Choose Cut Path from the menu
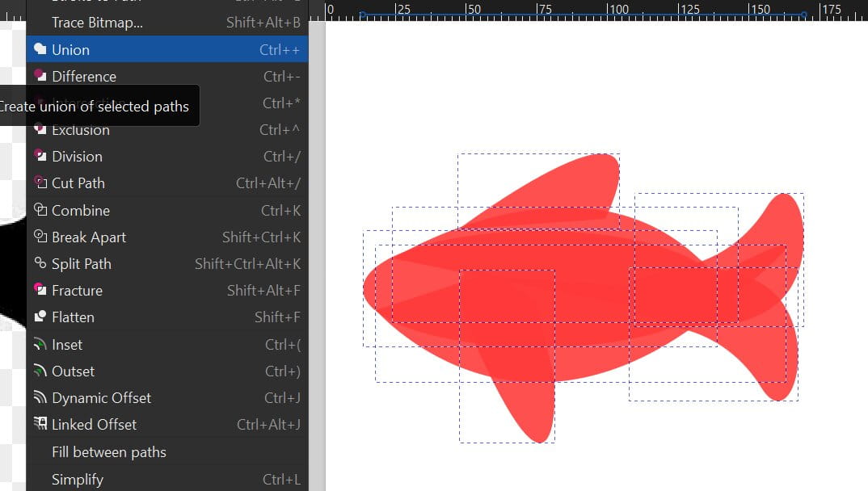 pos(167,183)
